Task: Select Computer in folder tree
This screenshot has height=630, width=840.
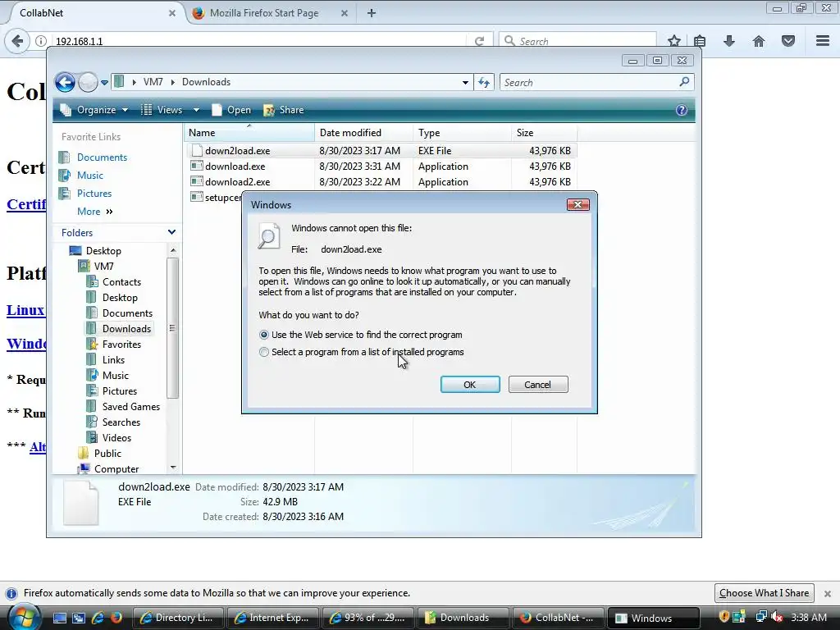Action: (116, 468)
